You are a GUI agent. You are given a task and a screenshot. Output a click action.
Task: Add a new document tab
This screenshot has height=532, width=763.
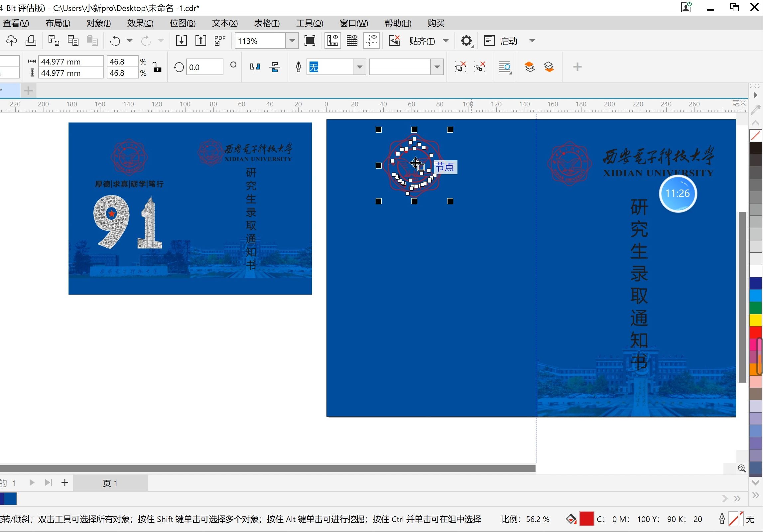(29, 90)
